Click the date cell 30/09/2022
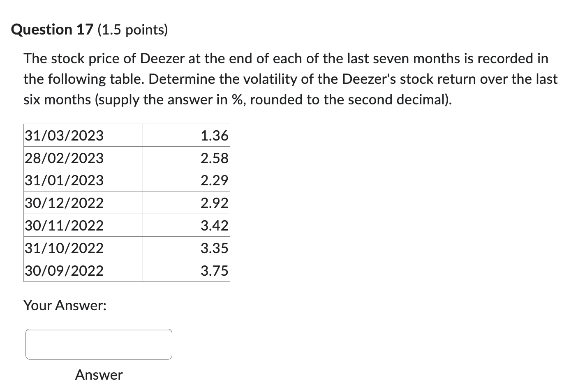The height and width of the screenshot is (392, 578). (64, 270)
